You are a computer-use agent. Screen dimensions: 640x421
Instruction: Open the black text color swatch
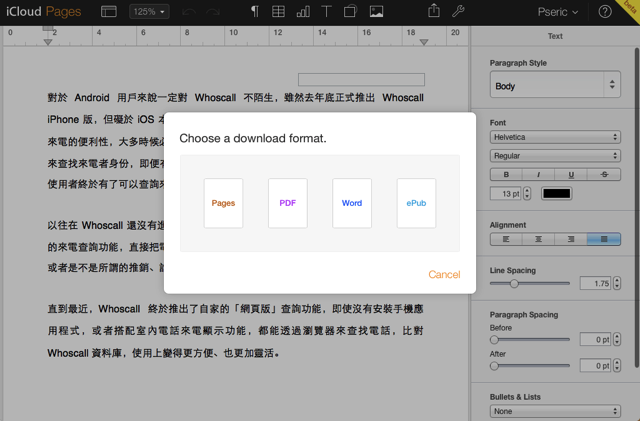557,194
